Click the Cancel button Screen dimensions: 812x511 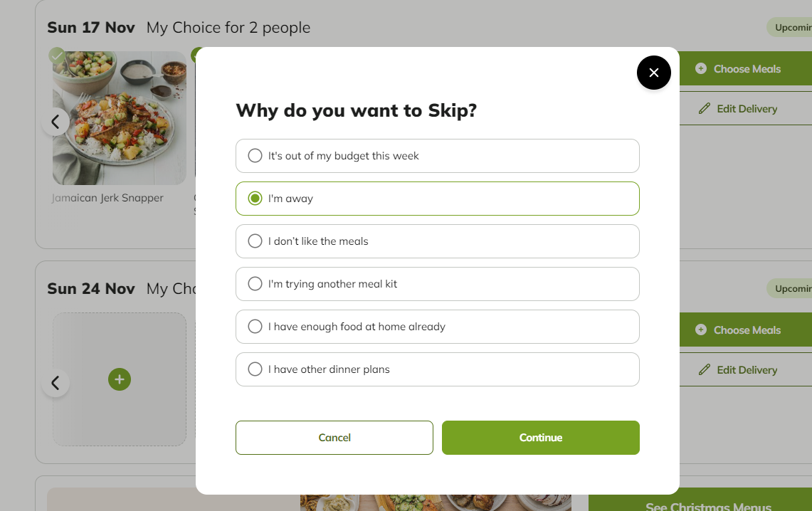pyautogui.click(x=334, y=438)
